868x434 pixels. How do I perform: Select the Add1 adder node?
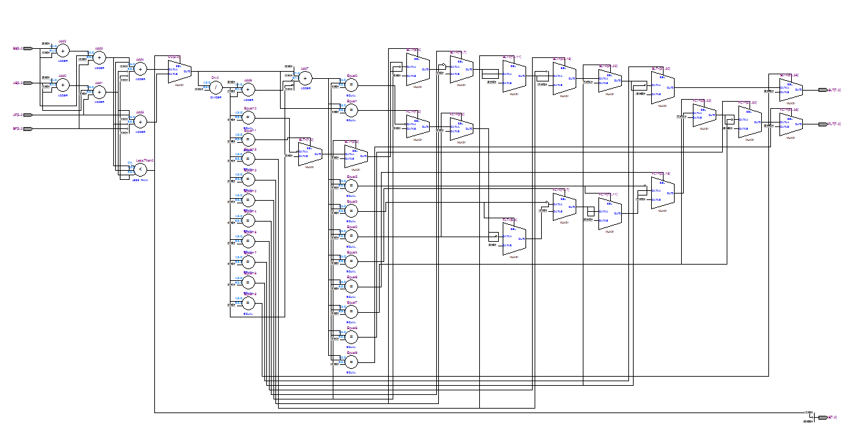pyautogui.click(x=100, y=93)
